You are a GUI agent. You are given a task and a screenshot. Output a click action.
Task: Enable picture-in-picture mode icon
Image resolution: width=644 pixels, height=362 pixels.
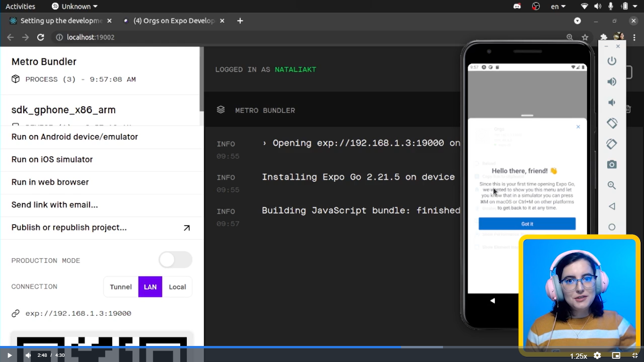(616, 355)
